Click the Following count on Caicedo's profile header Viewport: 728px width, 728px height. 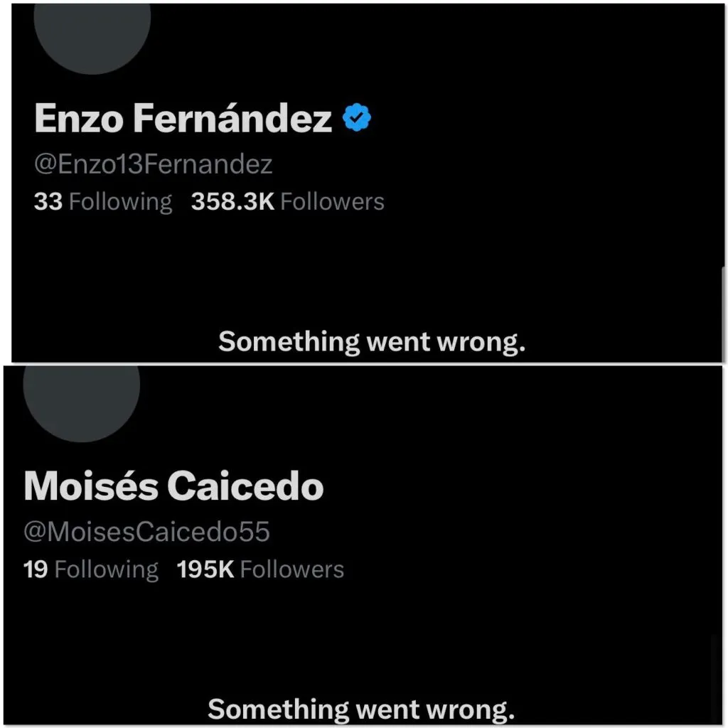point(92,569)
